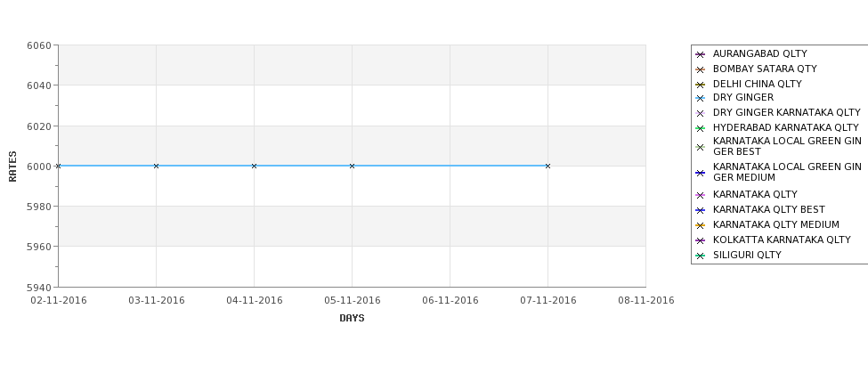Toggle the DRY GINGER KARNATAKA QLTY series label

coord(787,112)
